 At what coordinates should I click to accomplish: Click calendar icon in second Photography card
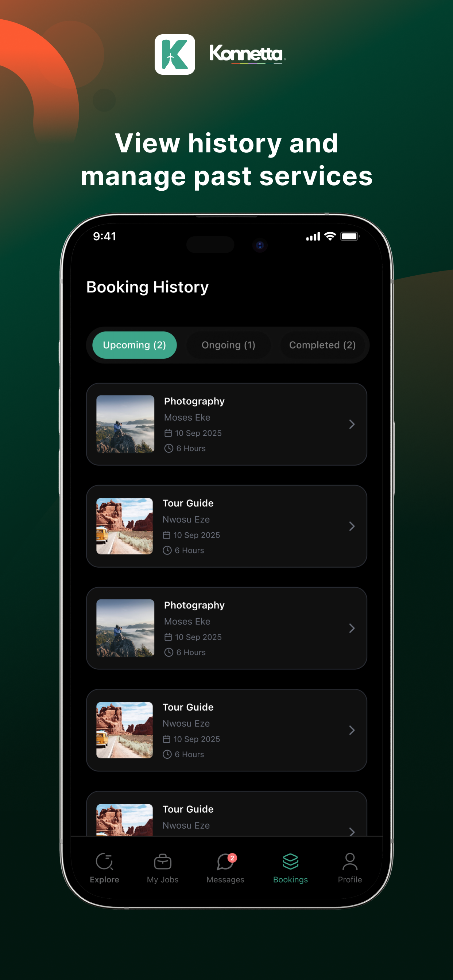click(x=168, y=637)
